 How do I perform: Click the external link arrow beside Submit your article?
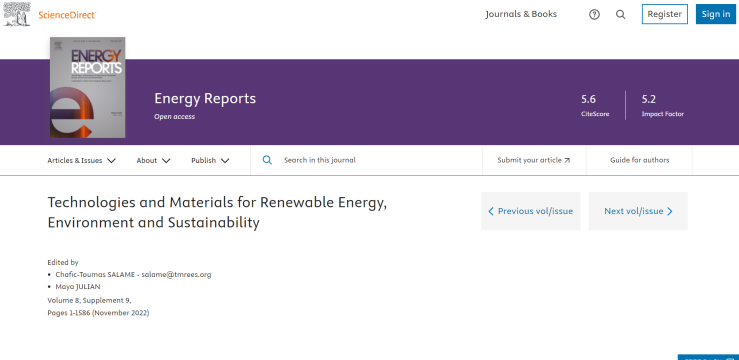coord(567,160)
